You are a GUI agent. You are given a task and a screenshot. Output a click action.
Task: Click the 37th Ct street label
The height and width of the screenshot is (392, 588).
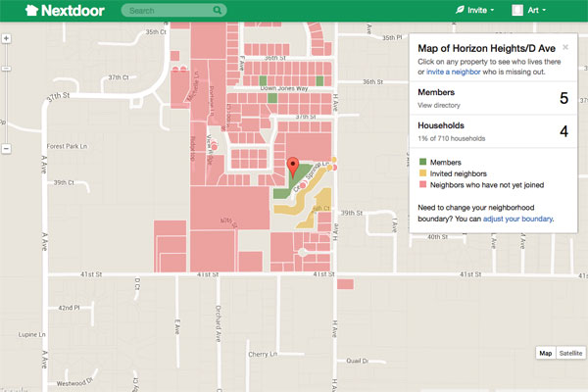coord(119,77)
